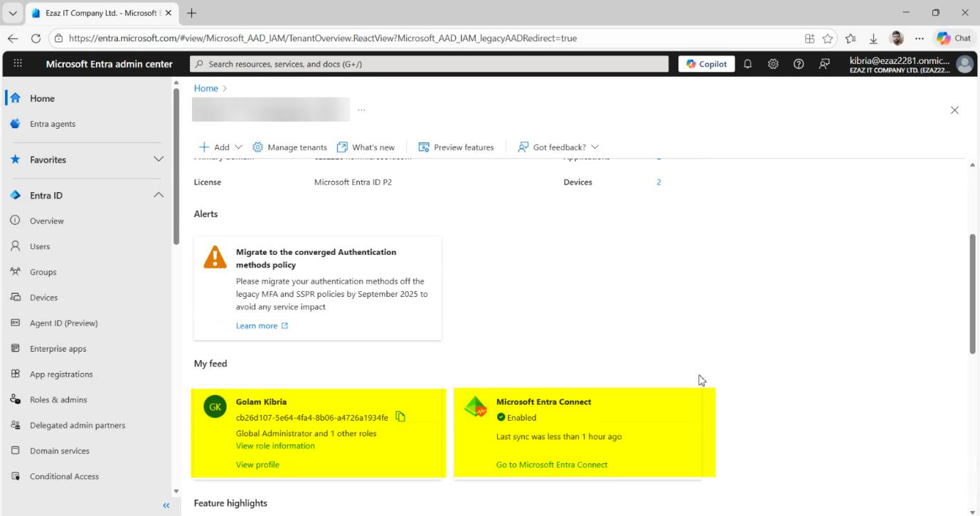Image resolution: width=980 pixels, height=516 pixels.
Task: Click the sidebar vertical scrollbar
Action: pyautogui.click(x=176, y=167)
